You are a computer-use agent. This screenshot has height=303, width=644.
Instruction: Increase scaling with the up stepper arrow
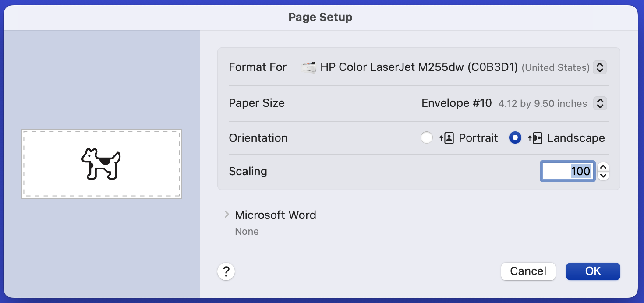click(x=603, y=167)
